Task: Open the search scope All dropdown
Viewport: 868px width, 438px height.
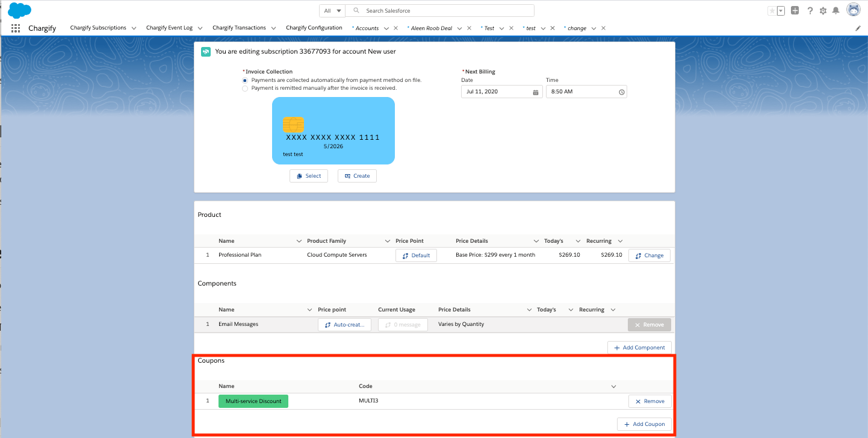Action: (332, 11)
